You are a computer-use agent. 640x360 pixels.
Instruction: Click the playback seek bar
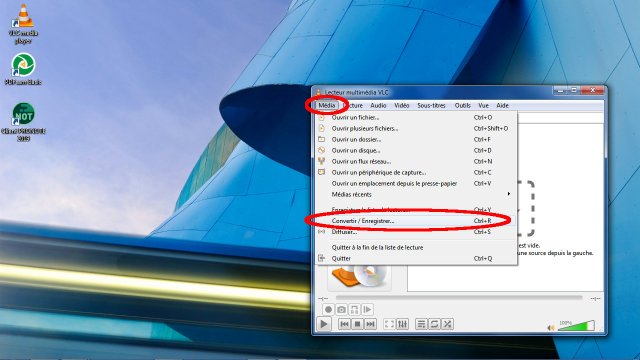[x=459, y=298]
